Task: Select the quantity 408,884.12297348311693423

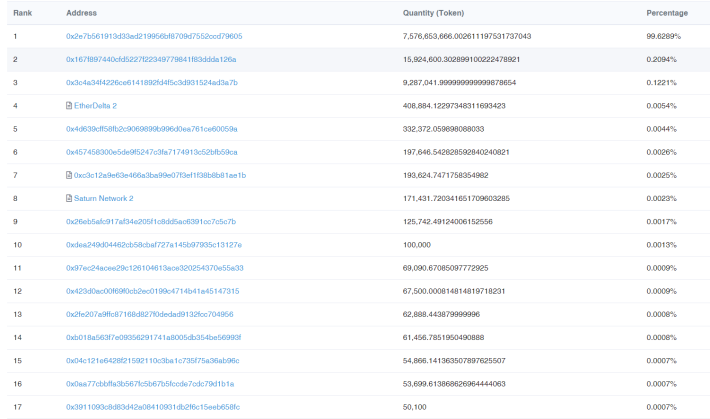Action: point(454,106)
